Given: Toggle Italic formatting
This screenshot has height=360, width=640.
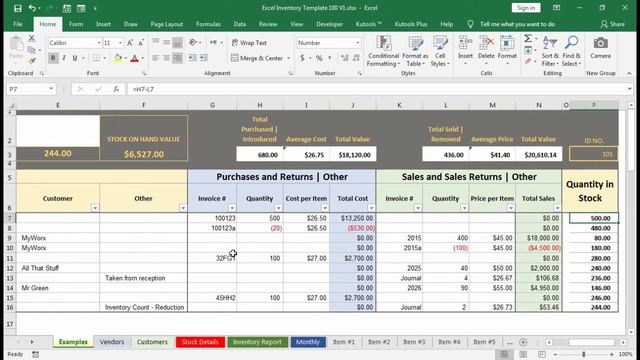Looking at the screenshot, I should (x=64, y=58).
